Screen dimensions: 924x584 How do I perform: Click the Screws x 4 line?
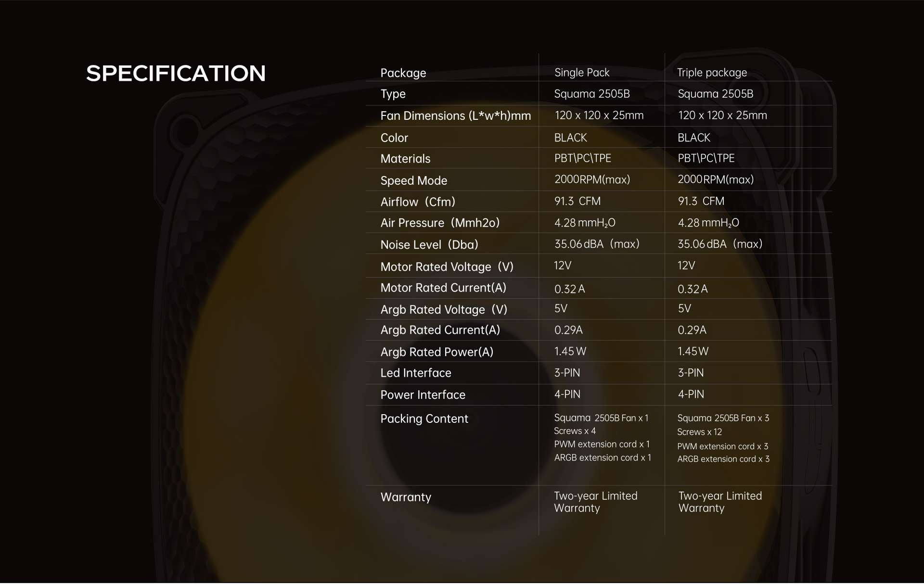(575, 431)
